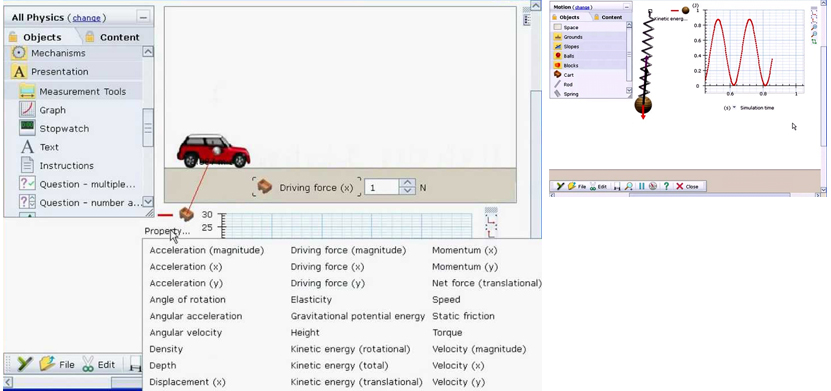Image resolution: width=831 pixels, height=391 pixels.
Task: Choose Kinetic energy (total) from property list
Action: pyautogui.click(x=339, y=366)
